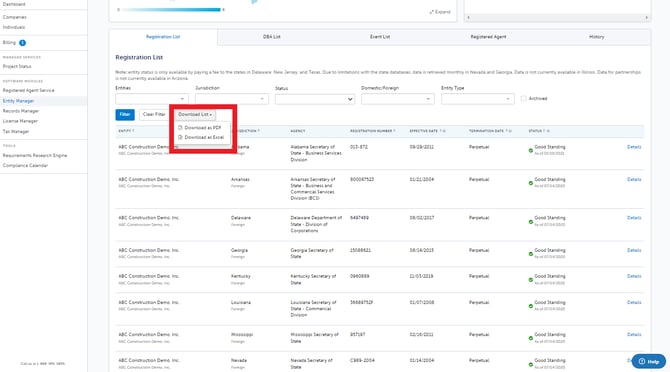Sort by the Termination Date column header
The height and width of the screenshot is (372, 670).
(490, 131)
